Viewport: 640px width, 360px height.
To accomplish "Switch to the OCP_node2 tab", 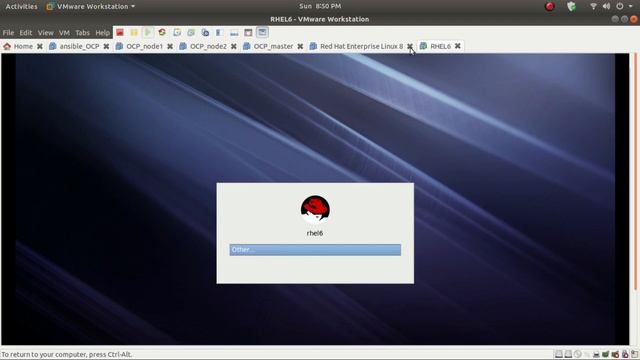I will (208, 46).
